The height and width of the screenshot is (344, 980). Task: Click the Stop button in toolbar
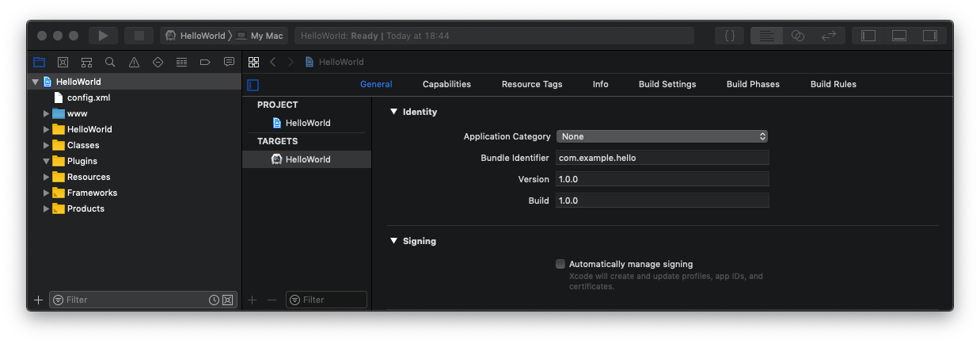(139, 36)
